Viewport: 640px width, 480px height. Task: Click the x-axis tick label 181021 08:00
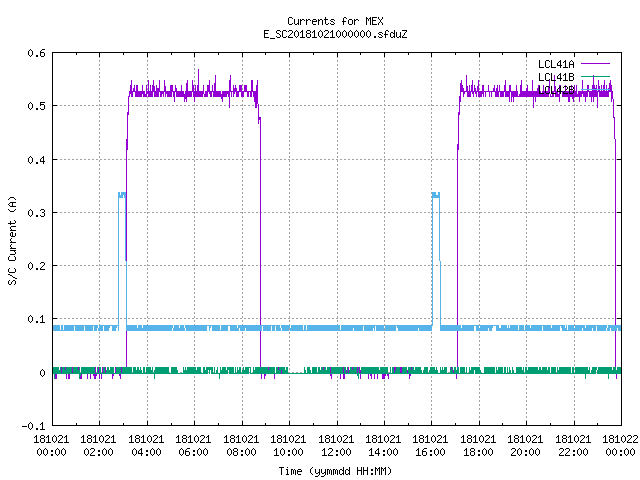tap(241, 446)
